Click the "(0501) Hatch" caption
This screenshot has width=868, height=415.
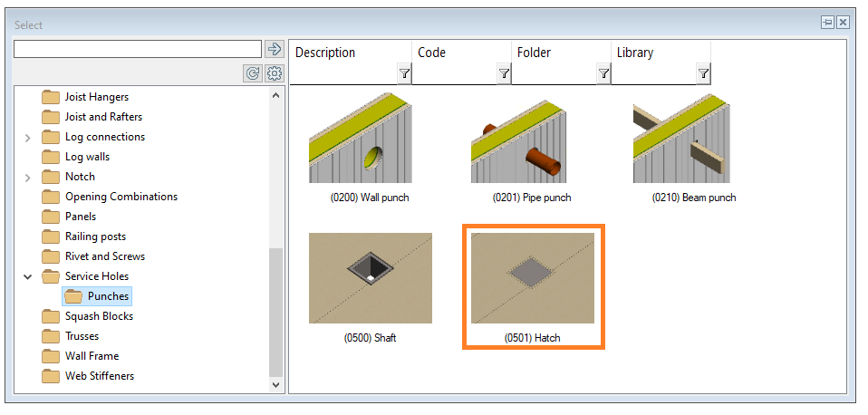click(533, 338)
